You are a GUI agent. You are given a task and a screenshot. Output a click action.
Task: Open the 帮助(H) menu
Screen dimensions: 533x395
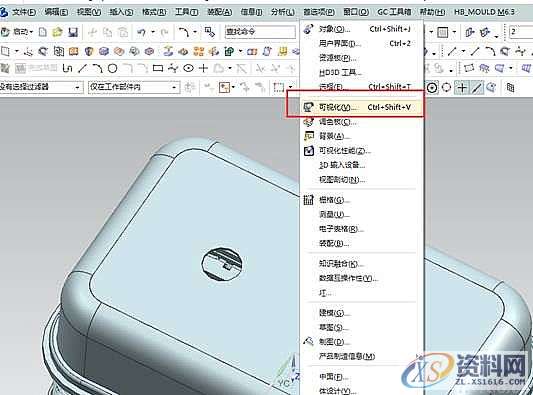point(432,12)
